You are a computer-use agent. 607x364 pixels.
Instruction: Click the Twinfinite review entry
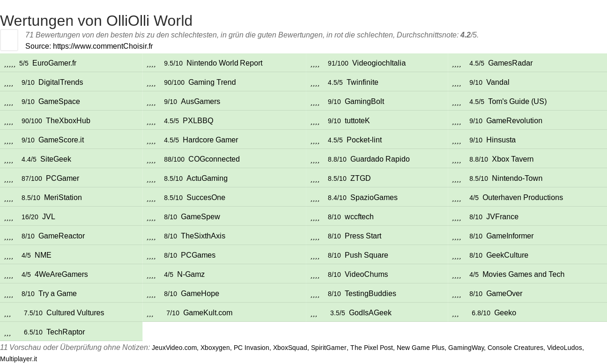click(x=362, y=82)
